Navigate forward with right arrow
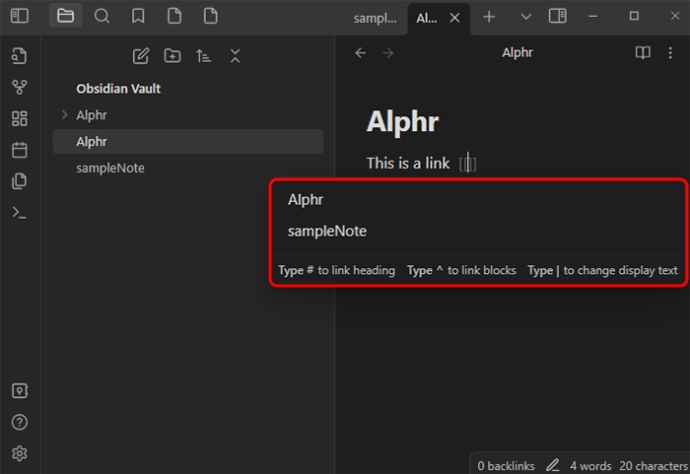 388,53
